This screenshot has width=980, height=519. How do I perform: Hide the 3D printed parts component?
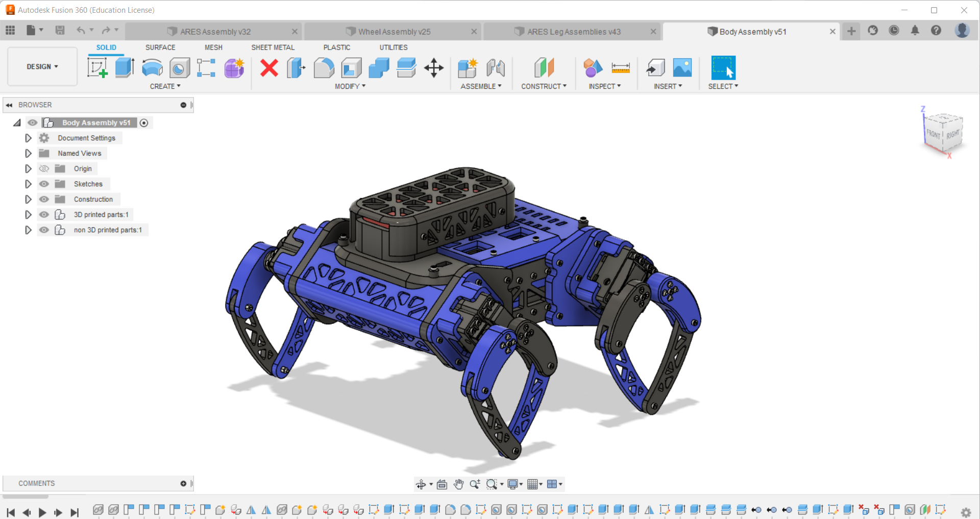(44, 215)
